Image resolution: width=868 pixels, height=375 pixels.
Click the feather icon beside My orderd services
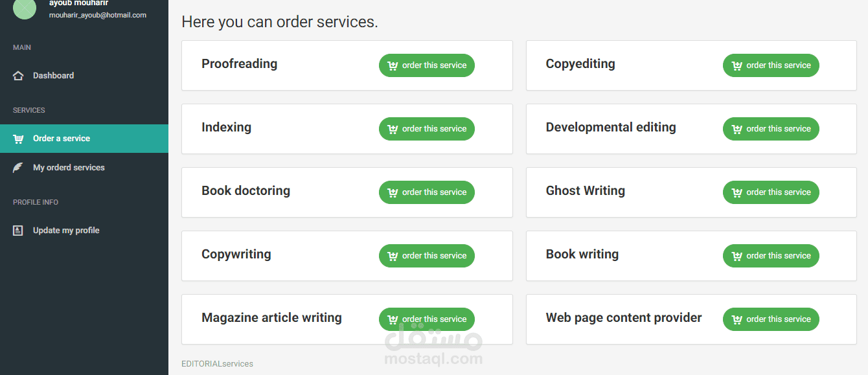coord(18,168)
